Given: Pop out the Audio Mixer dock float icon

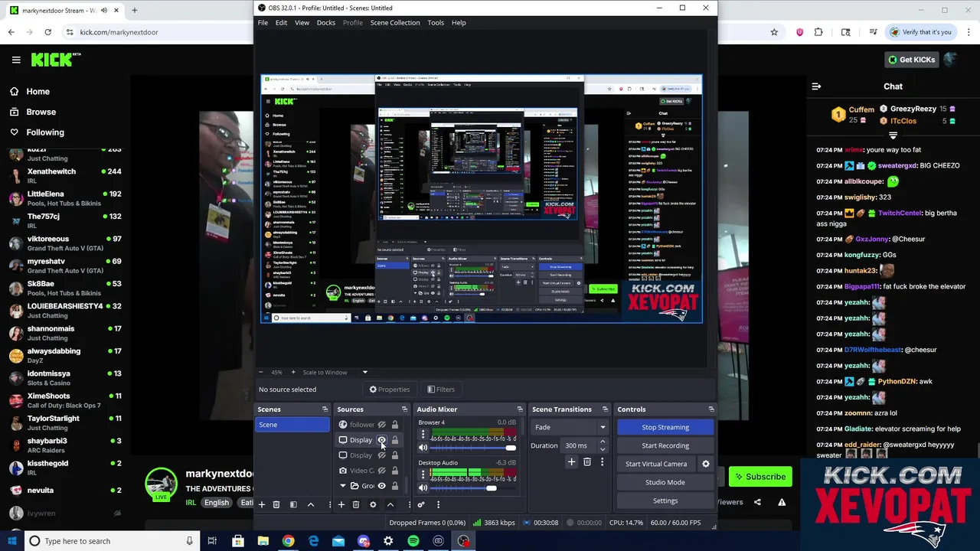Looking at the screenshot, I should tap(520, 409).
